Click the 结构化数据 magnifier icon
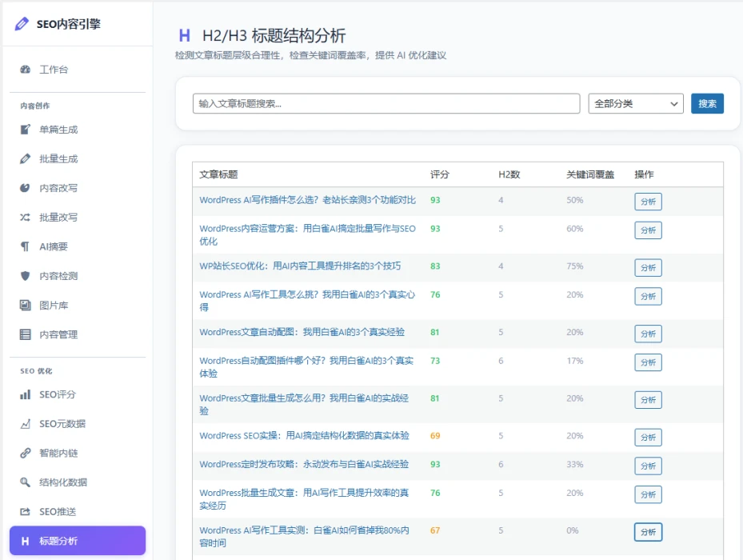The image size is (743, 560). [x=25, y=482]
